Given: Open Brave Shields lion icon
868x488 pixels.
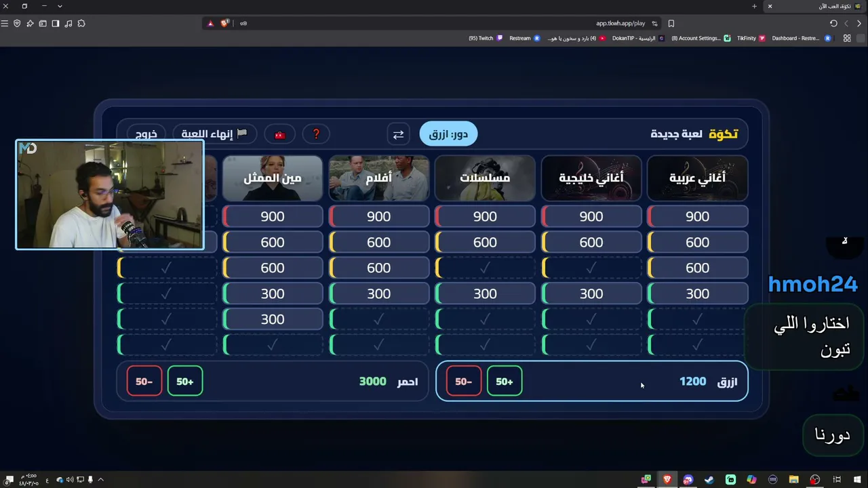Looking at the screenshot, I should tap(224, 24).
